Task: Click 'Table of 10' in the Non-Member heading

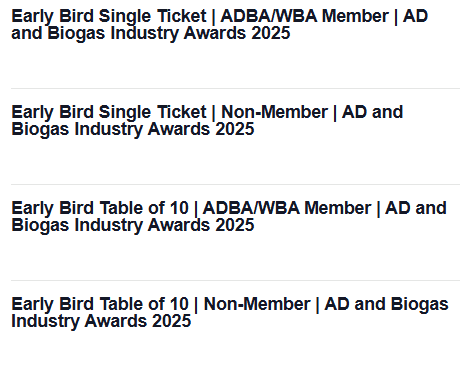Action: 144,304
